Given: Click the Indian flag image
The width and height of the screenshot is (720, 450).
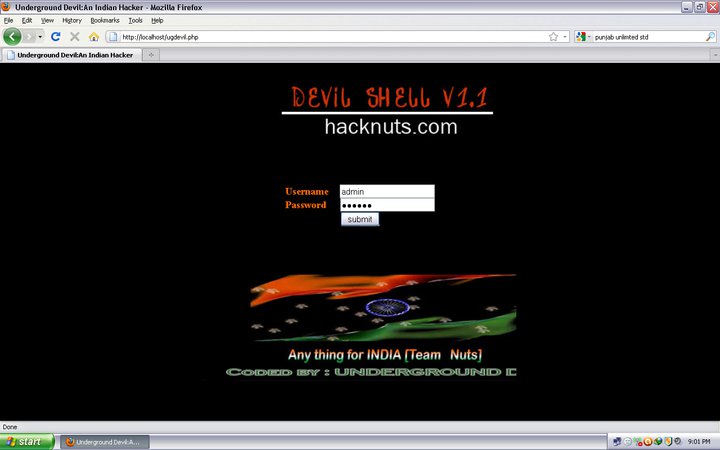Looking at the screenshot, I should point(383,307).
